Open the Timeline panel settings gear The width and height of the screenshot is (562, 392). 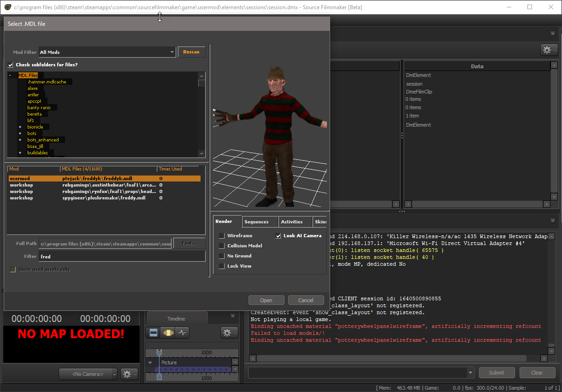(x=228, y=333)
